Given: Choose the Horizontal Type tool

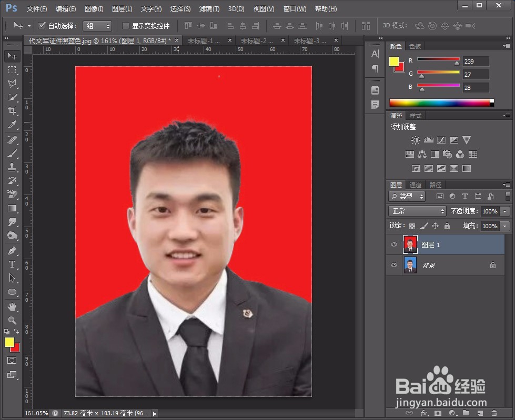Looking at the screenshot, I should tap(13, 265).
